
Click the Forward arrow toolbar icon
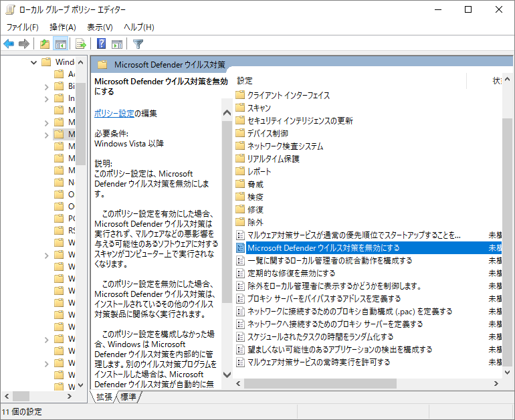point(24,43)
